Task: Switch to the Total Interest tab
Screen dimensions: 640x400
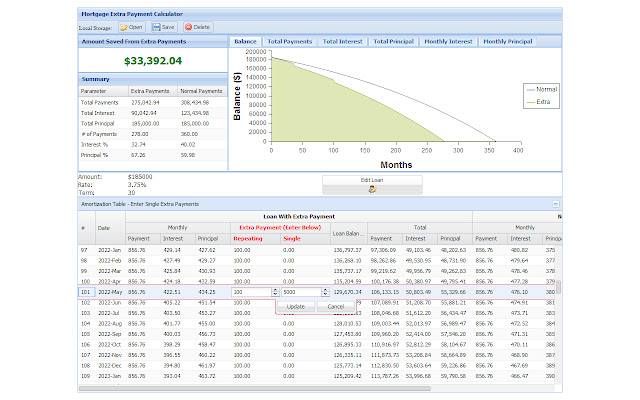Action: [342, 42]
